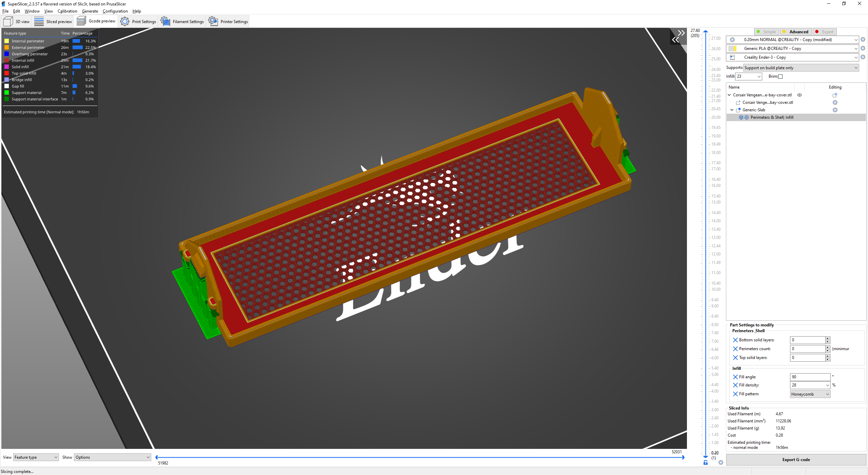Switch to Expert mode
This screenshot has width=868, height=475.
pyautogui.click(x=824, y=32)
